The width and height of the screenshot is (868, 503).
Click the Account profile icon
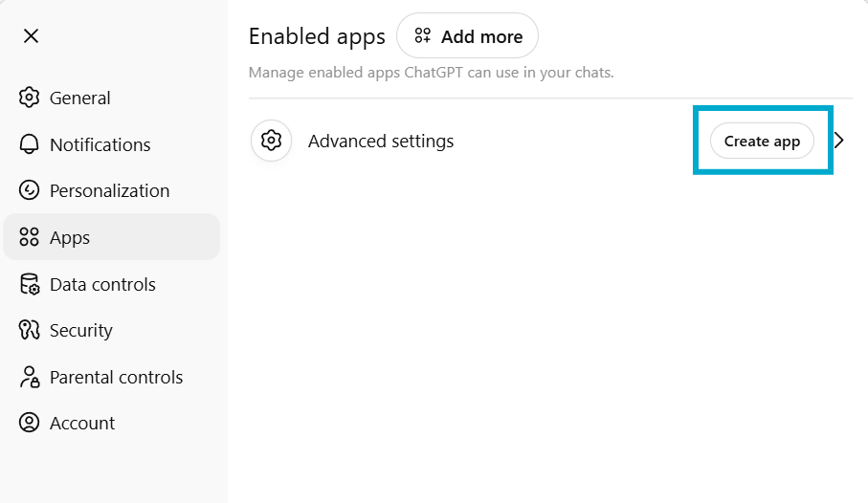point(30,423)
